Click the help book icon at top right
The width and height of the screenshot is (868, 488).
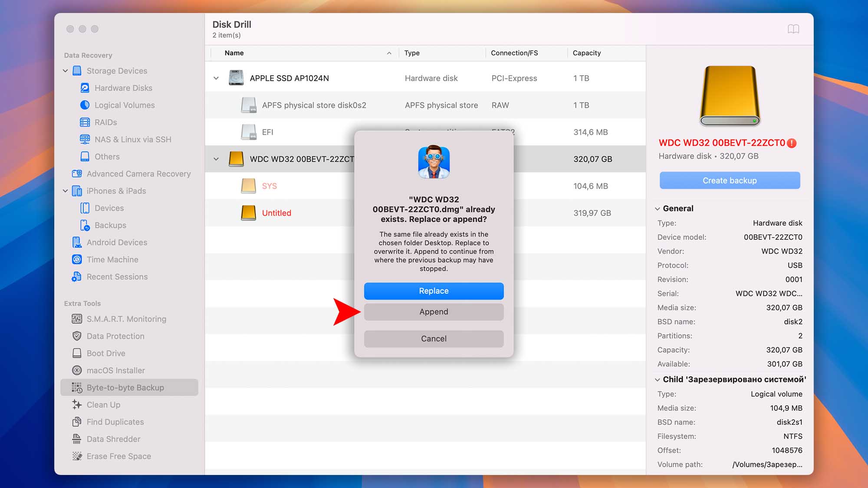793,29
